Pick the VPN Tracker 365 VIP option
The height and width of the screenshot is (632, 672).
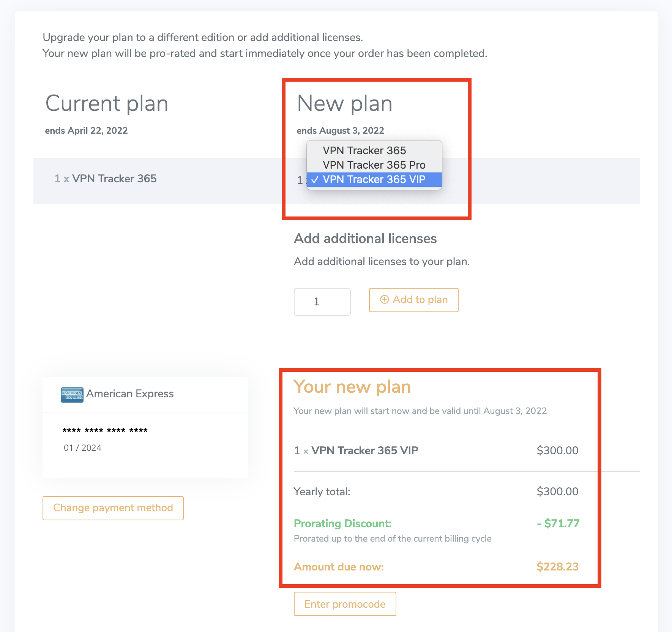pyautogui.click(x=374, y=179)
